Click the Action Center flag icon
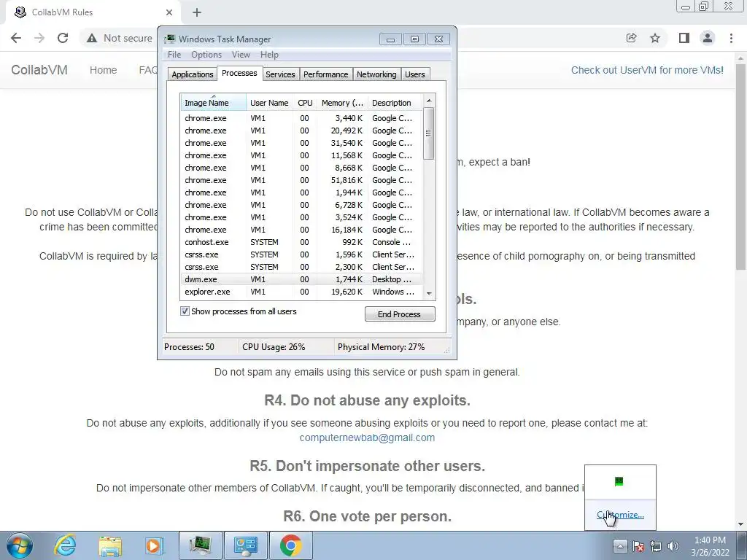 tap(638, 546)
